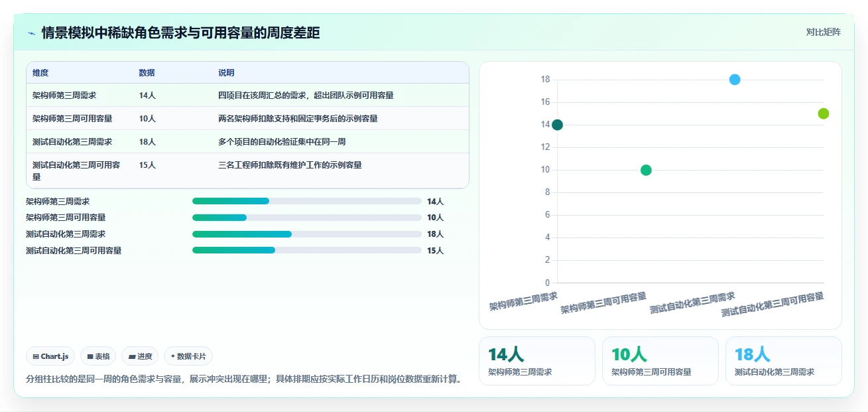
Task: Open the 18人 测试自动化第三周需求 data card
Action: (x=783, y=361)
